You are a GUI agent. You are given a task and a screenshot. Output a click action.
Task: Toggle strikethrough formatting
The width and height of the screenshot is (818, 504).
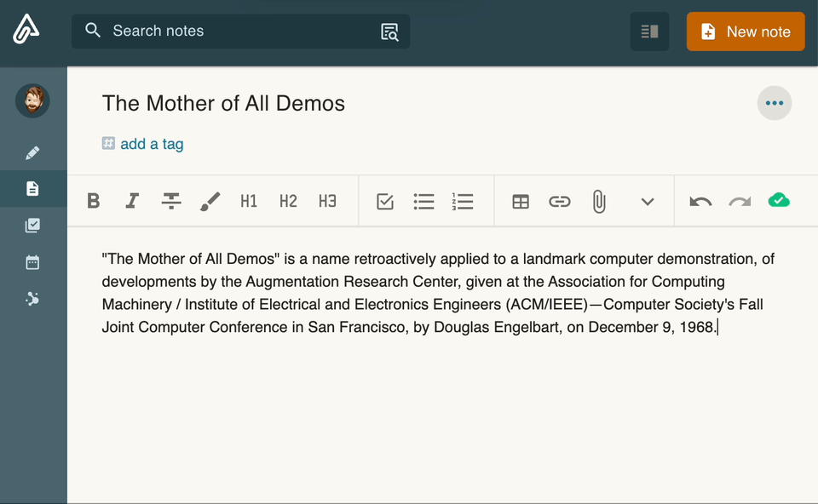(x=171, y=201)
